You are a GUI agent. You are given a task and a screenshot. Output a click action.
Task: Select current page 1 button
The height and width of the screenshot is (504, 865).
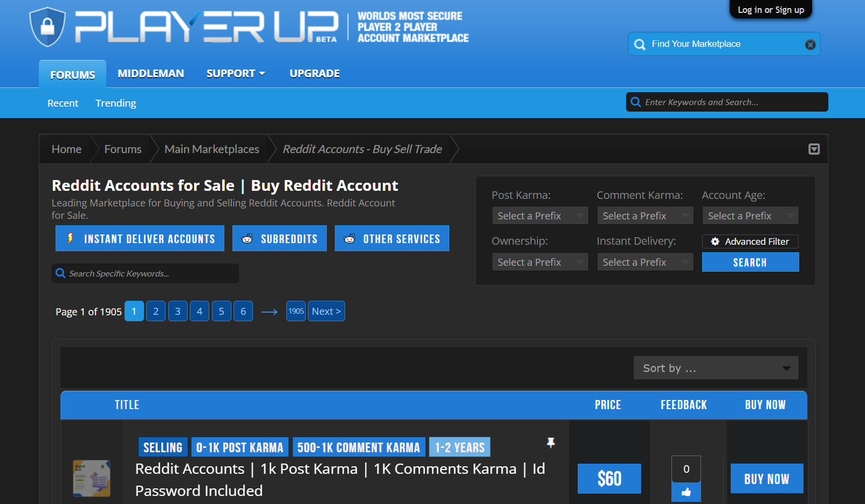[x=134, y=311]
